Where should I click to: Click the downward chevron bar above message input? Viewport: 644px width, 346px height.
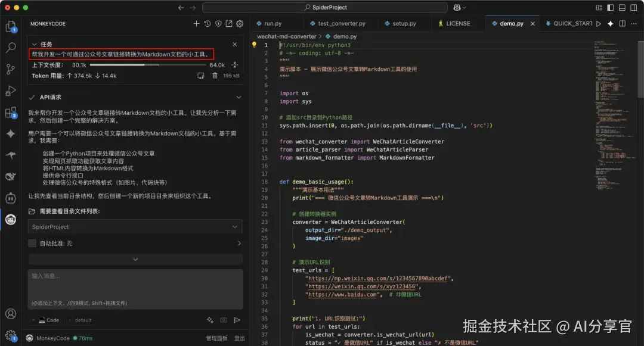[135, 260]
